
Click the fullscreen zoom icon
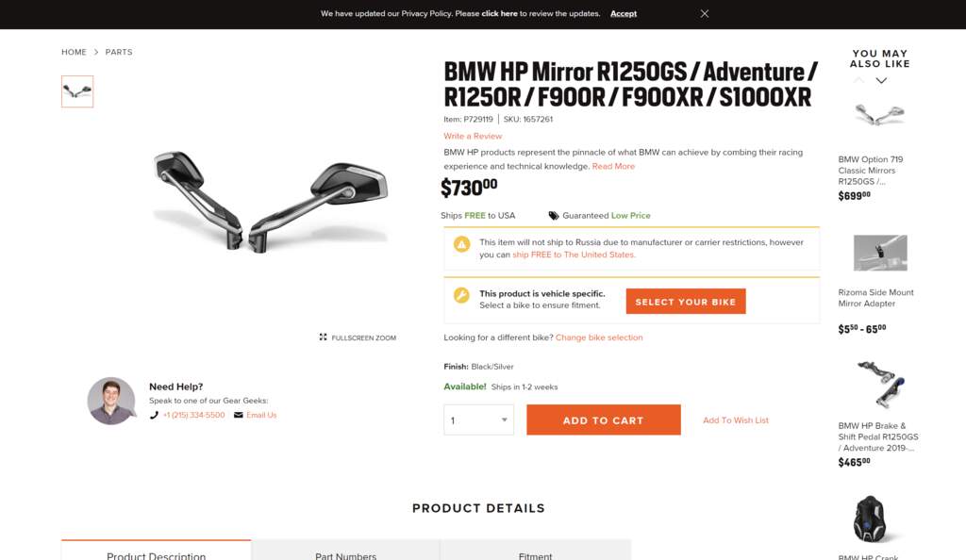[324, 338]
